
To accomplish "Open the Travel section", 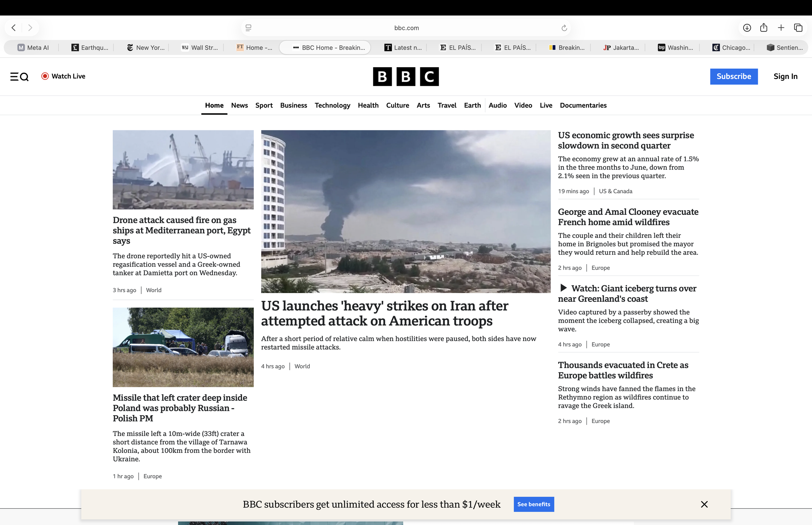I will click(447, 105).
